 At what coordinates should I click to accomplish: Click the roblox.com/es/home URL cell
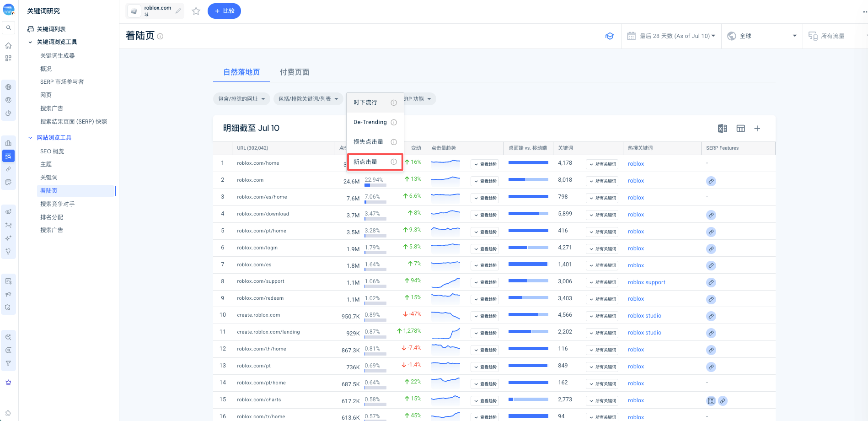point(262,197)
